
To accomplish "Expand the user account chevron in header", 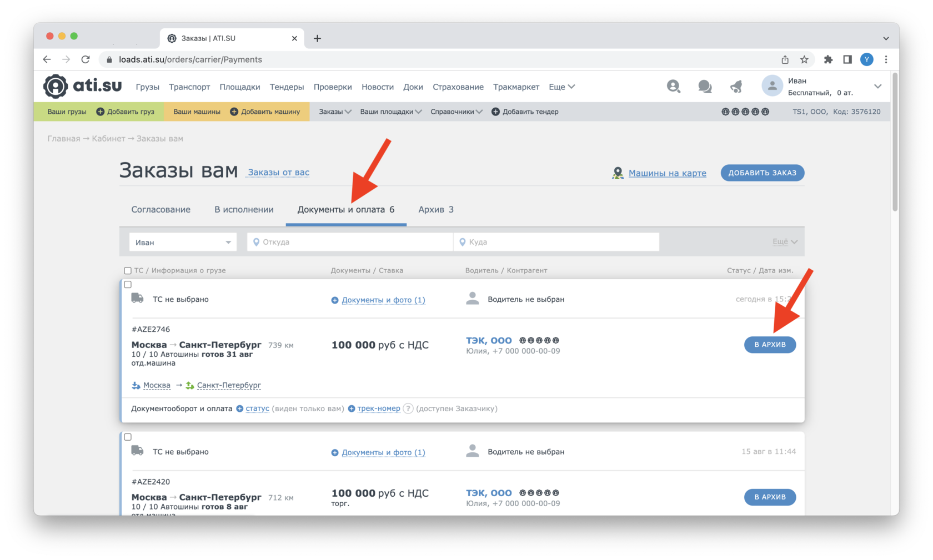I will 877,87.
